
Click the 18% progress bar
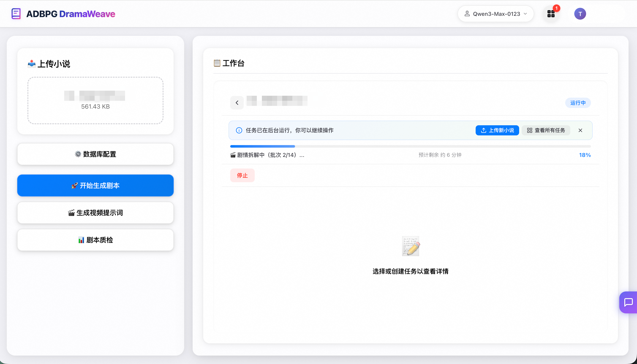410,146
